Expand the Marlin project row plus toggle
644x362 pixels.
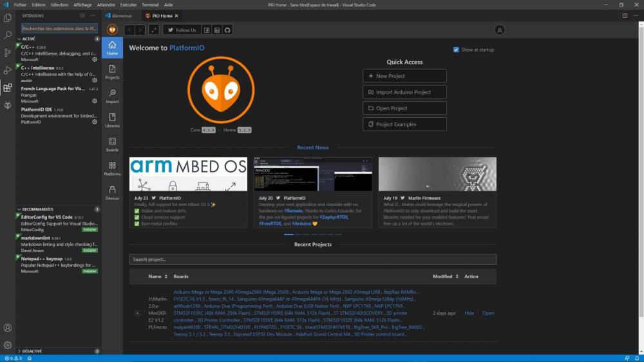(138, 313)
